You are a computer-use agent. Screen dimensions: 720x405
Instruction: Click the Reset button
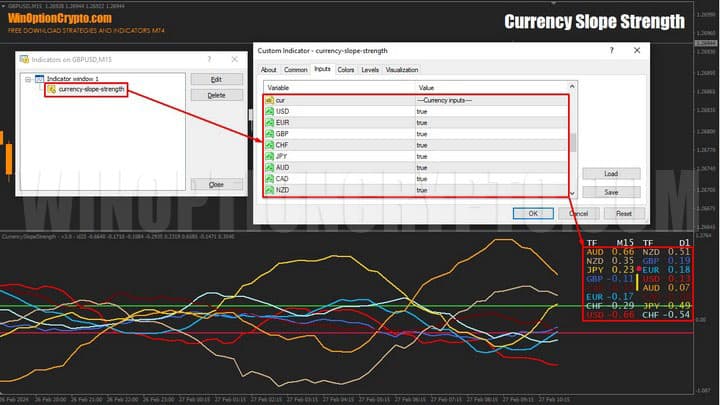[x=624, y=214]
